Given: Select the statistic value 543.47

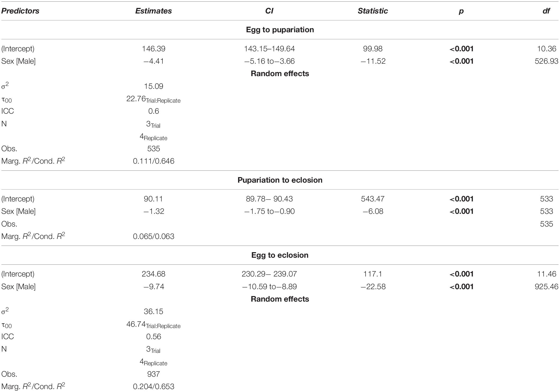Looking at the screenshot, I should (373, 199).
